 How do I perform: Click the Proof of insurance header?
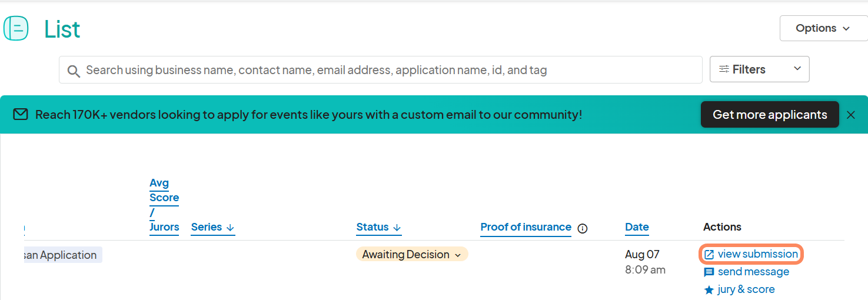526,227
